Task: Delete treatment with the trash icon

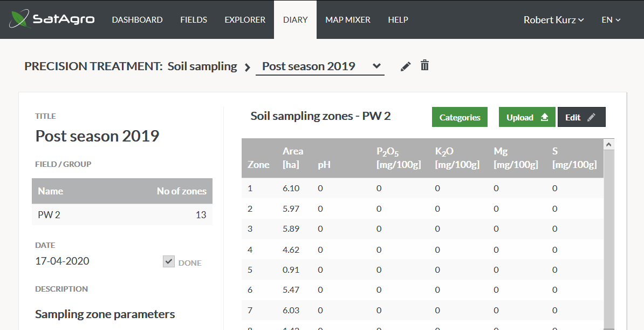Action: tap(424, 65)
